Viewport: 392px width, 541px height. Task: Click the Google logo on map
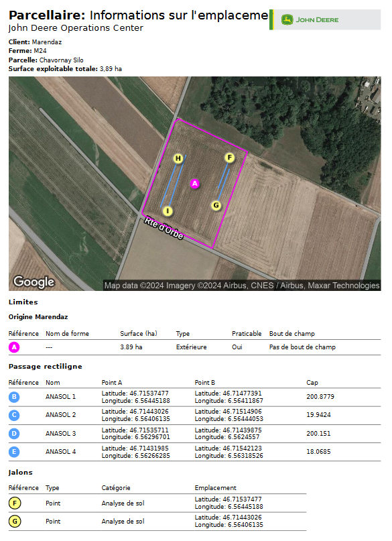pyautogui.click(x=34, y=282)
